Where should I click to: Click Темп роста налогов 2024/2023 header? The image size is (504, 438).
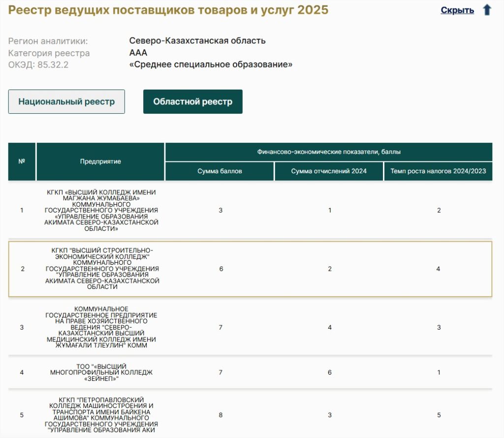438,171
